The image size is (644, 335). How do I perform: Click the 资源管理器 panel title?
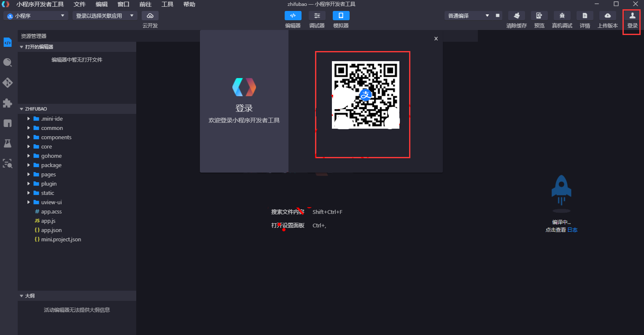34,36
